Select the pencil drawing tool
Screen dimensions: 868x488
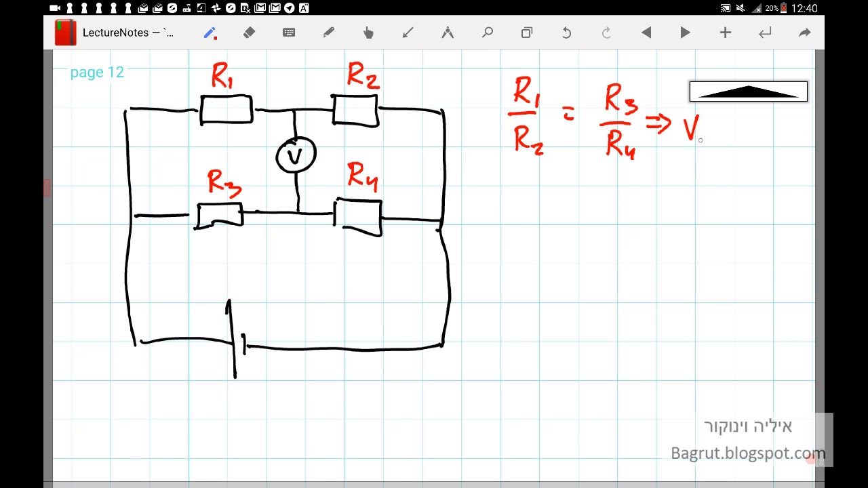pyautogui.click(x=210, y=33)
